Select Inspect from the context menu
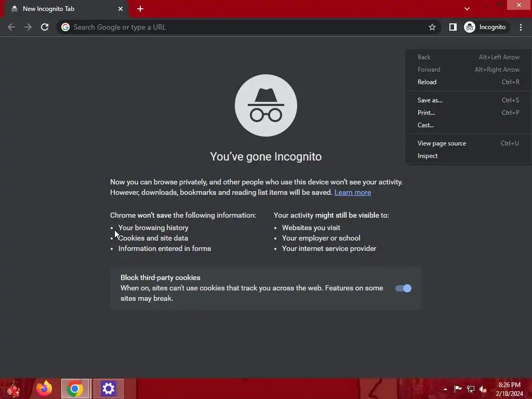Screen dimensions: 532x399 pos(468,156)
